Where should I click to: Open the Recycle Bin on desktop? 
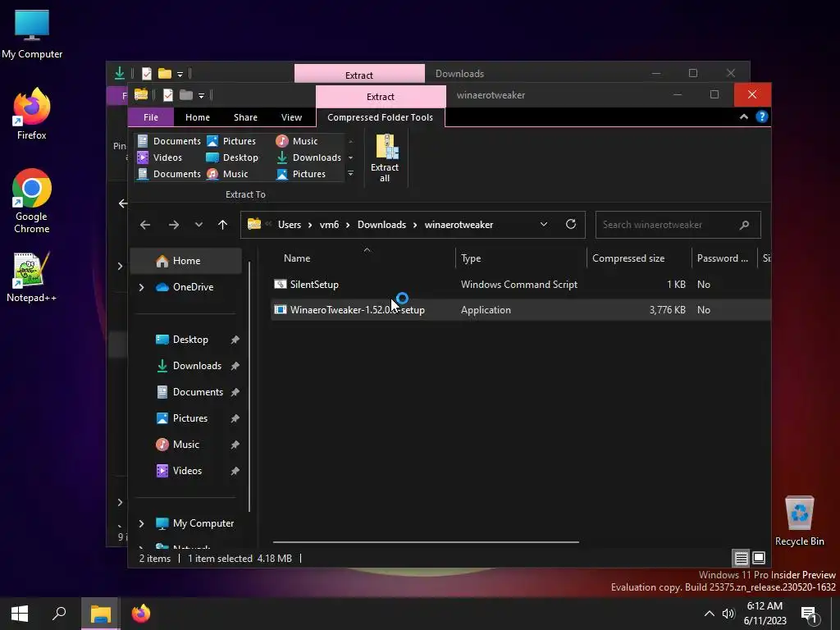click(x=799, y=521)
